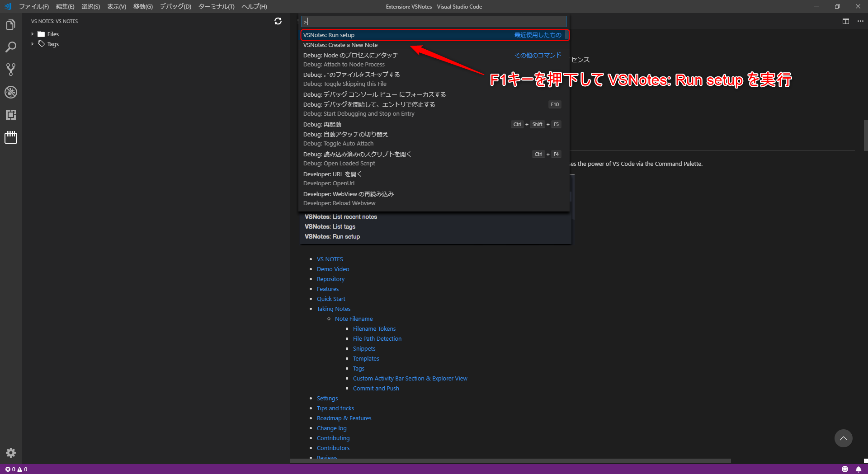Image resolution: width=868 pixels, height=474 pixels.
Task: Open the ヘルプ(H) menu
Action: [x=254, y=6]
